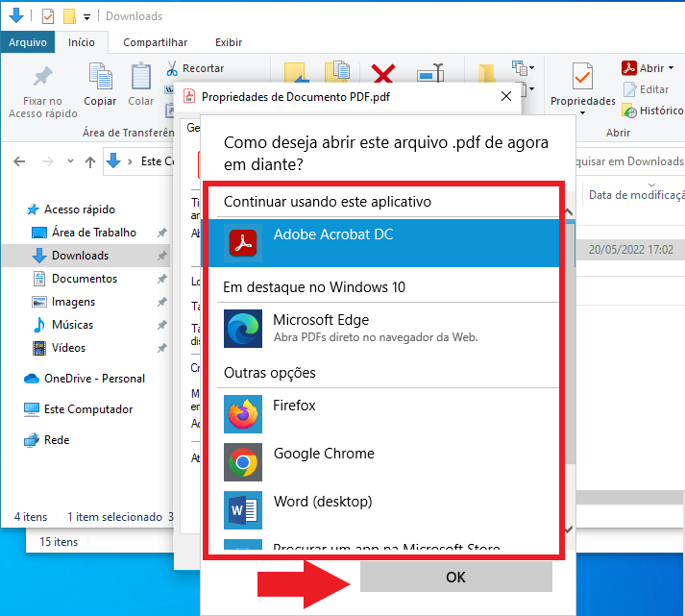
Task: Open the Exibir ribbon tab
Action: (x=229, y=42)
